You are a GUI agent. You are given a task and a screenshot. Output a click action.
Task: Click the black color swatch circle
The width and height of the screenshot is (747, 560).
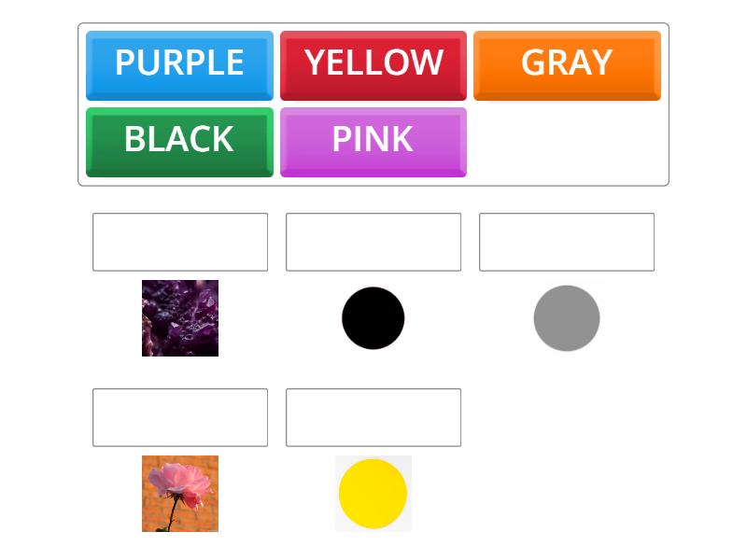pos(373,317)
